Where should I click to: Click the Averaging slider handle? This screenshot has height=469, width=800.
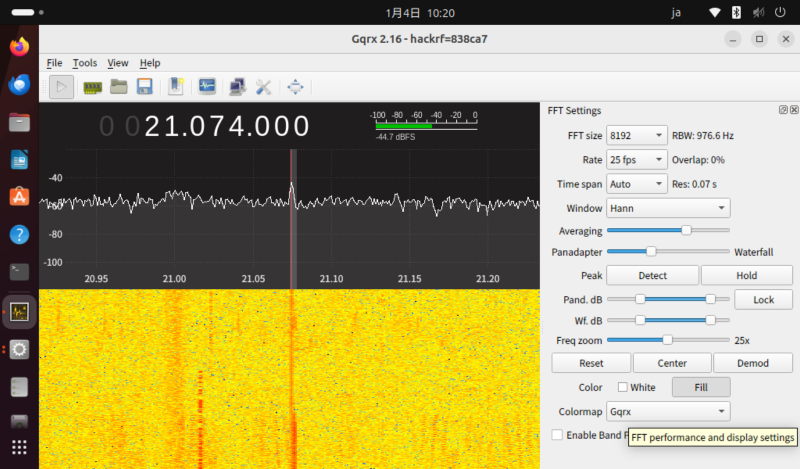click(x=686, y=230)
